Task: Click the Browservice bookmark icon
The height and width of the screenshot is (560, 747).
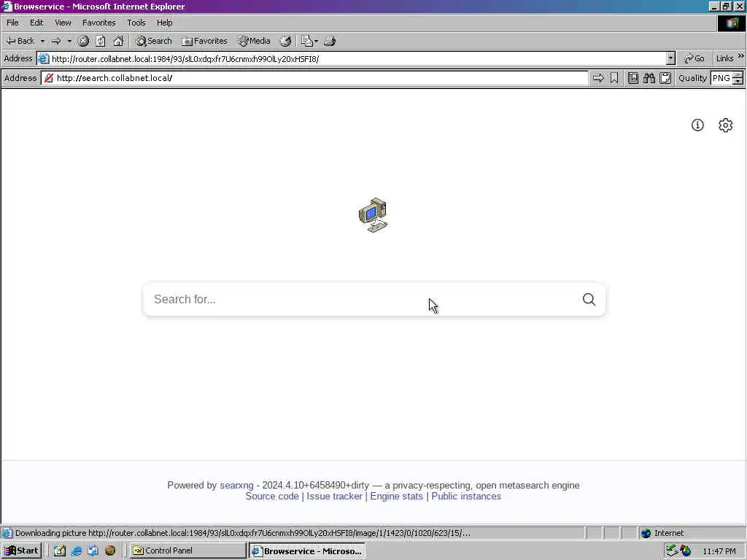Action: tap(614, 78)
